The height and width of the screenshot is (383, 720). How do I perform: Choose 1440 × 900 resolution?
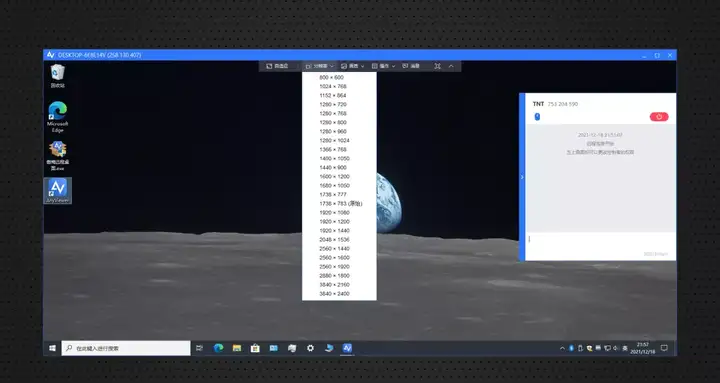[x=339, y=168]
